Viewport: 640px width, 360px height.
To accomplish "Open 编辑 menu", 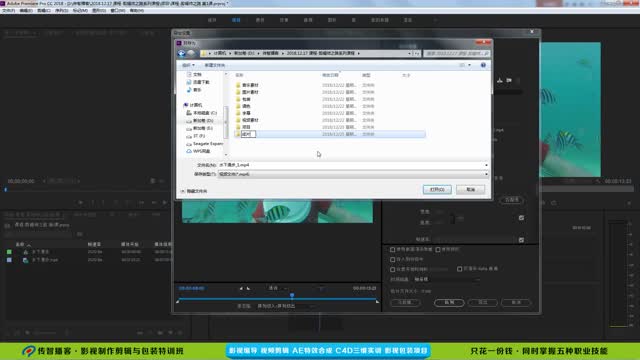I will (x=26, y=11).
